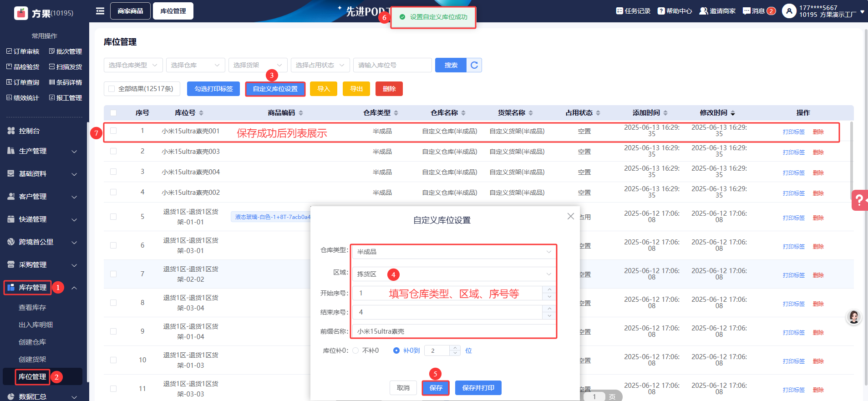Open the task records icon in header
Screen dimensions: 868x401
click(x=619, y=11)
